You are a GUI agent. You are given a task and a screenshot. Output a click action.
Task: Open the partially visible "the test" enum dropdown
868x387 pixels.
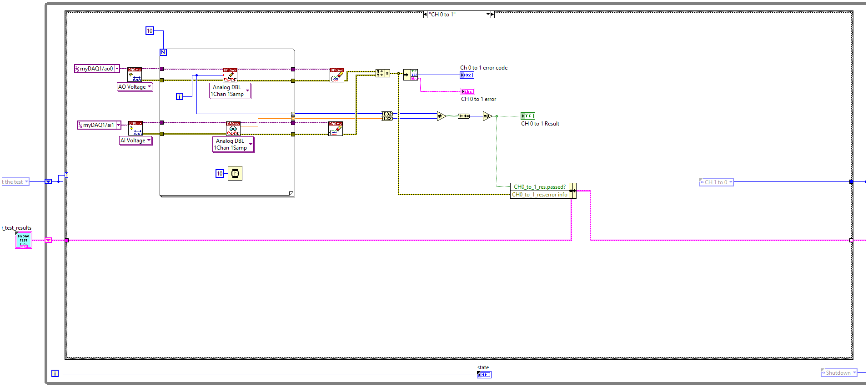tap(26, 182)
